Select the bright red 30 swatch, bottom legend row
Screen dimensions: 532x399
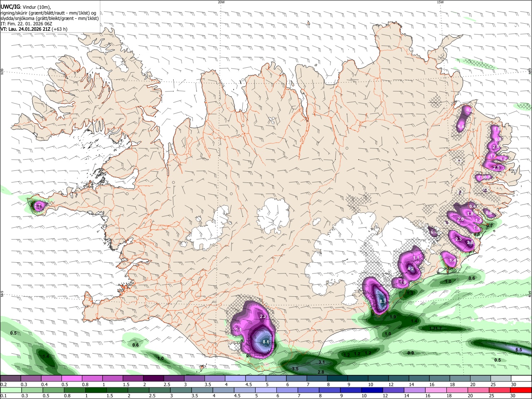[x=521, y=390]
